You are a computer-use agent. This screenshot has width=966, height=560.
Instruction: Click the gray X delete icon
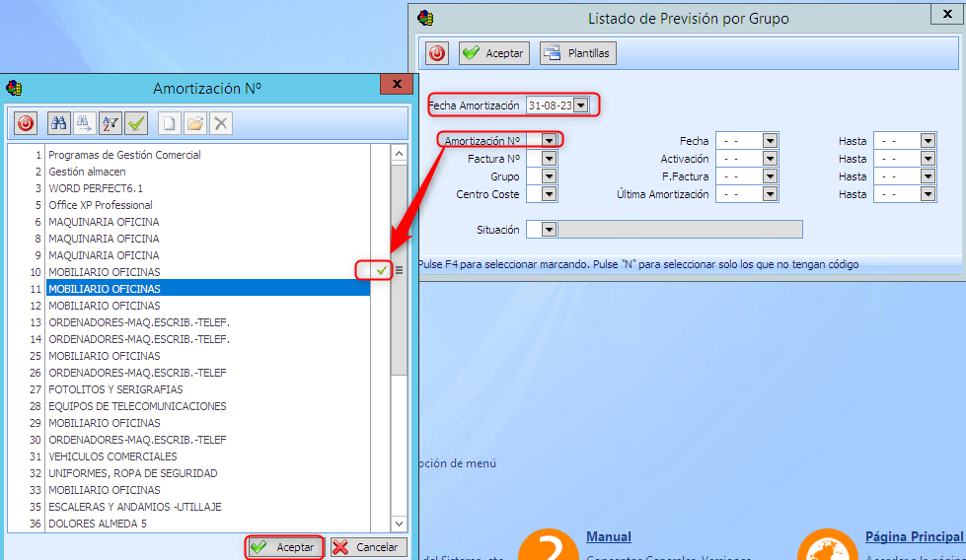pos(221,123)
